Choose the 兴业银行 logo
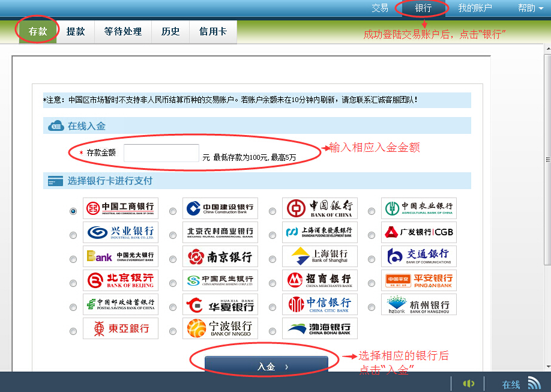551x392 pixels. pos(121,232)
